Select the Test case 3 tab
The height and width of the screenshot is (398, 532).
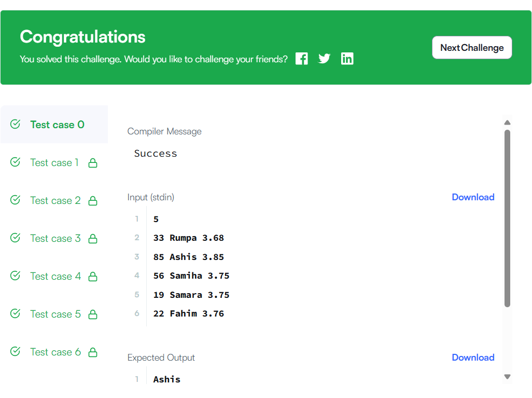click(54, 238)
